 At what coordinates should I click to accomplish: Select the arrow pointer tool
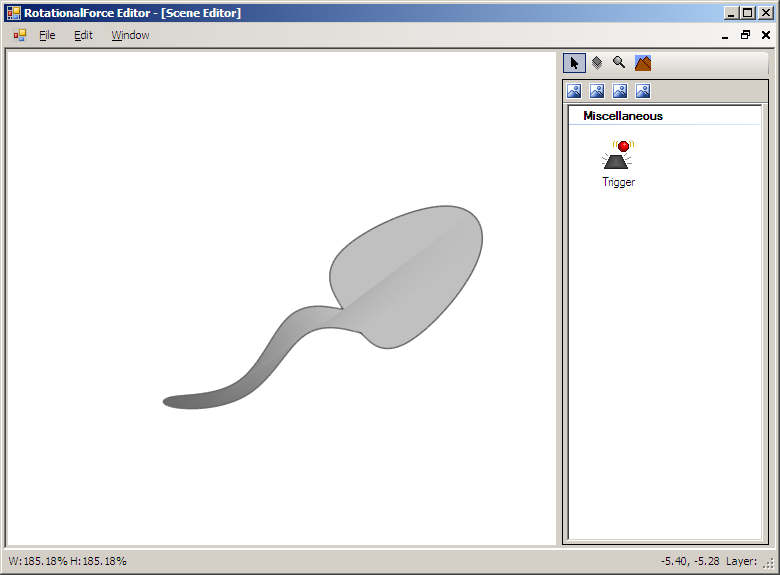[x=574, y=63]
